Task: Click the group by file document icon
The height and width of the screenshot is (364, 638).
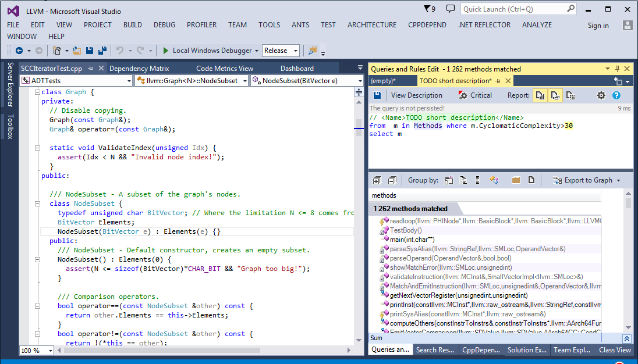Action: pos(531,180)
